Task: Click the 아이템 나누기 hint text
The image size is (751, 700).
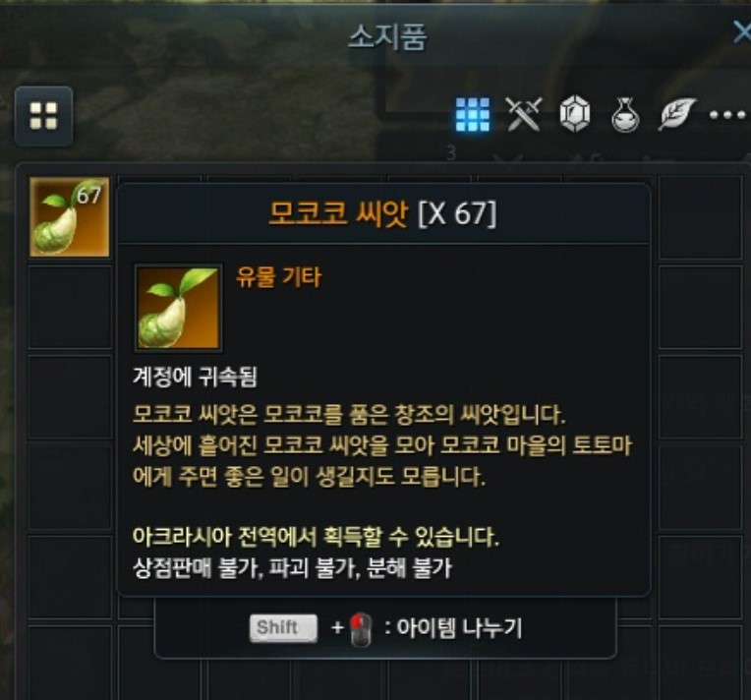Action: click(458, 627)
